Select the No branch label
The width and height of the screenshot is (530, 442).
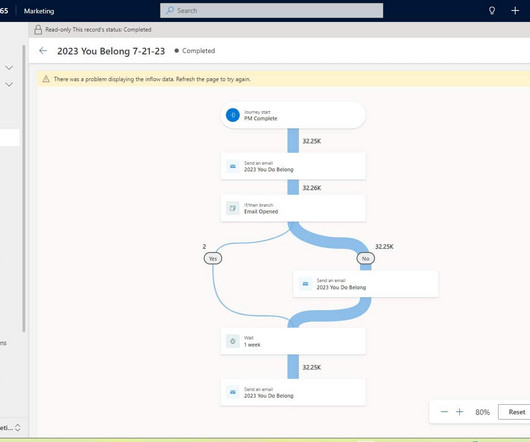pos(366,259)
